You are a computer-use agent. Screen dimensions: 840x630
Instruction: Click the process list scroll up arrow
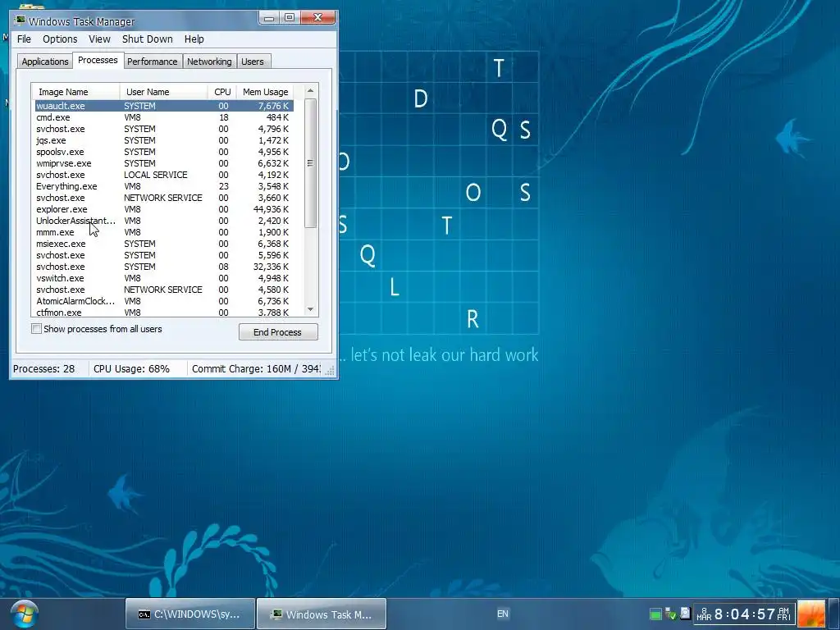coord(310,91)
